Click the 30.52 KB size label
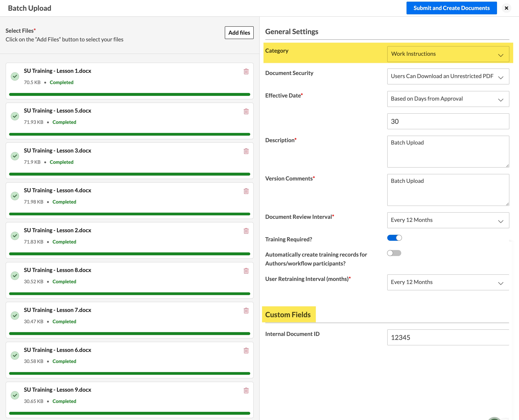 click(34, 282)
